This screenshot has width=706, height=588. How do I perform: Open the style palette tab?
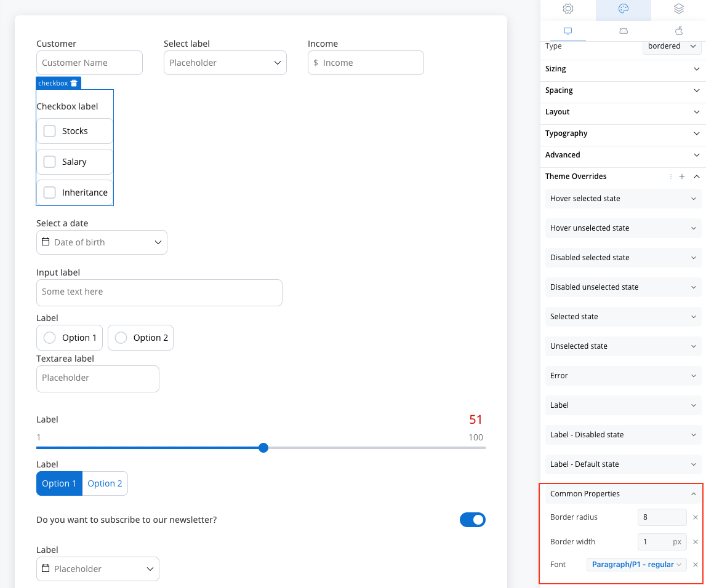[x=623, y=9]
